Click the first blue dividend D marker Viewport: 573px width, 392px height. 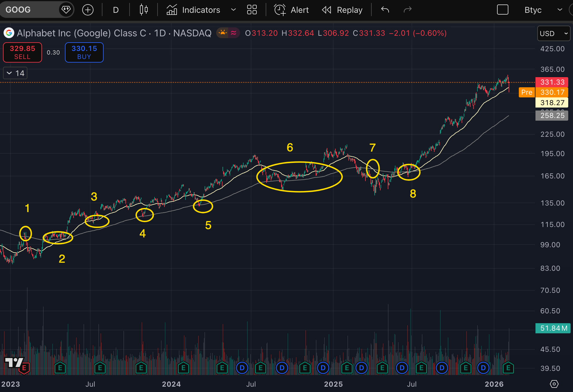(x=242, y=368)
